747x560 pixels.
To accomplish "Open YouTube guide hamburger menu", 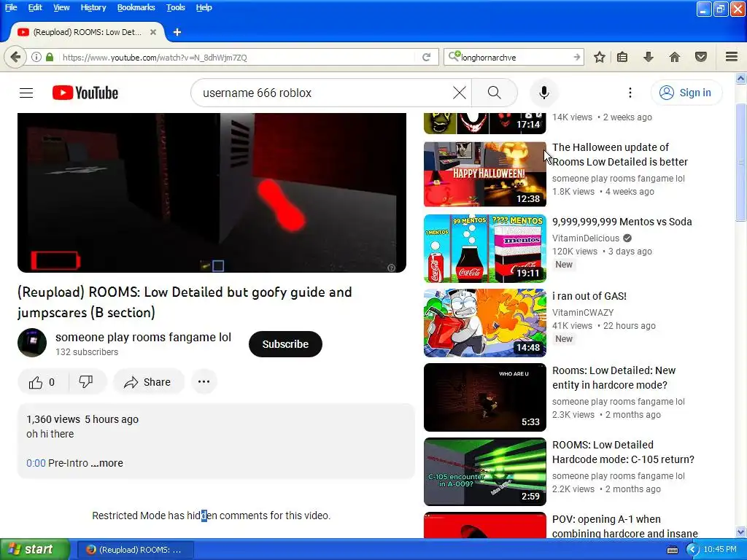I will [26, 93].
